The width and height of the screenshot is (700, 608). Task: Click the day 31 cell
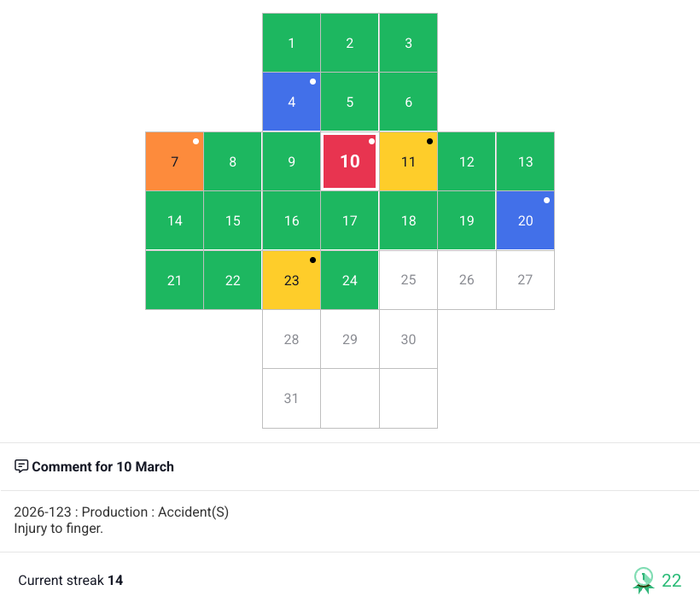(292, 398)
